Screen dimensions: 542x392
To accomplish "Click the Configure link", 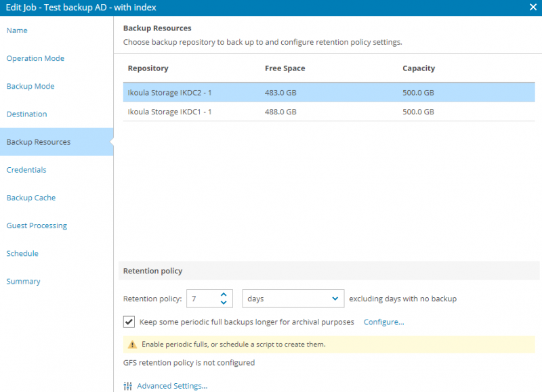I will [x=383, y=322].
